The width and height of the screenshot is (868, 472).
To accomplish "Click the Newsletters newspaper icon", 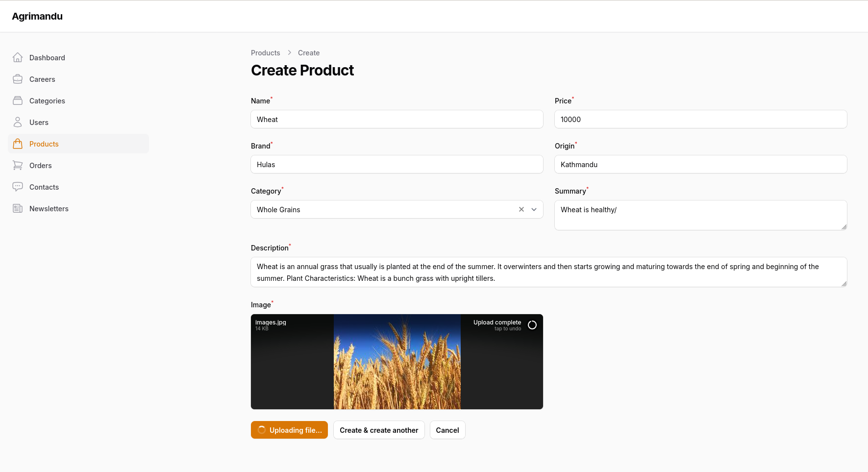I will [x=18, y=208].
